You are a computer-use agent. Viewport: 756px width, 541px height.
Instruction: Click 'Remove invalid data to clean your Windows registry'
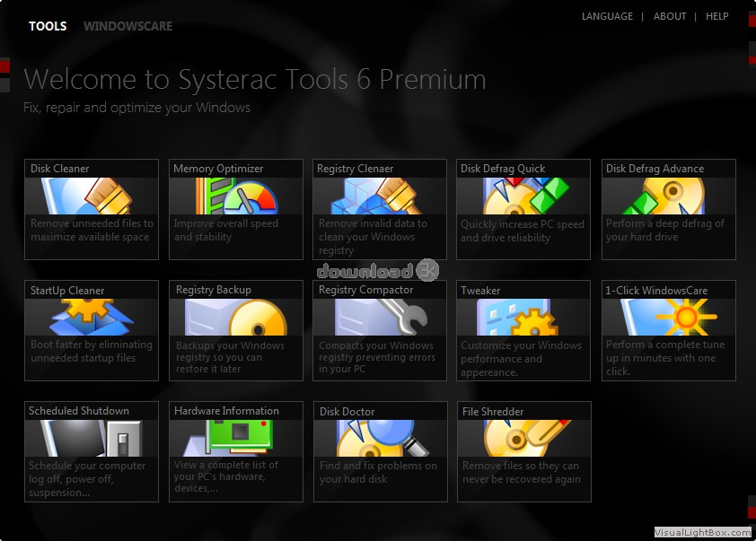coord(373,237)
